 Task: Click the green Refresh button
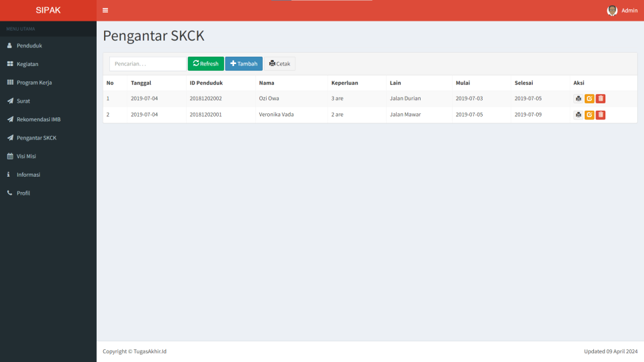pos(206,64)
